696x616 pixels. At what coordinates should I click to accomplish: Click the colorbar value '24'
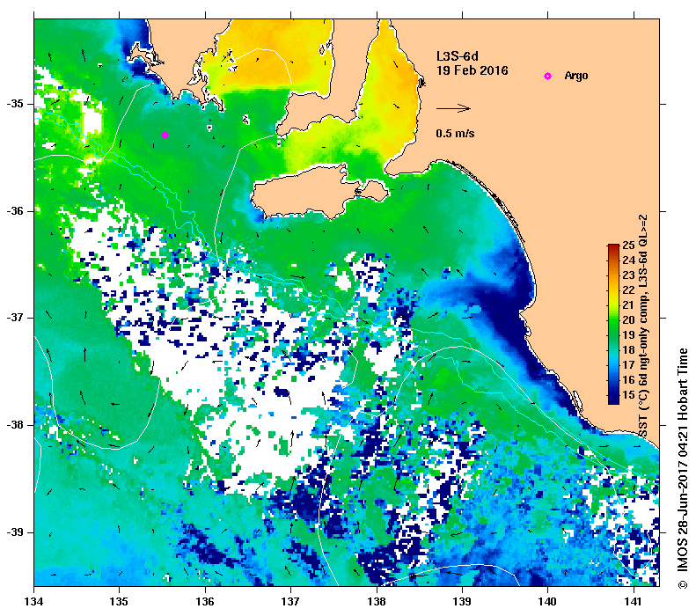tap(628, 260)
